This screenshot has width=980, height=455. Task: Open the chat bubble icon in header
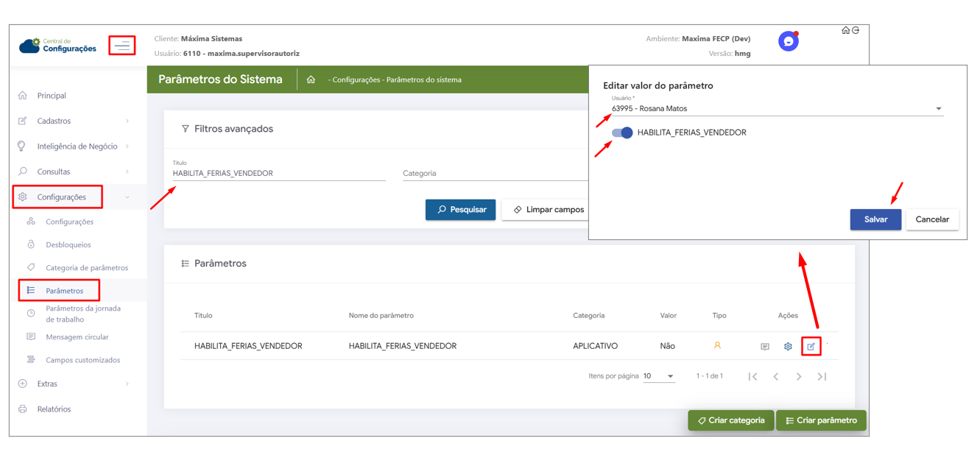(788, 41)
